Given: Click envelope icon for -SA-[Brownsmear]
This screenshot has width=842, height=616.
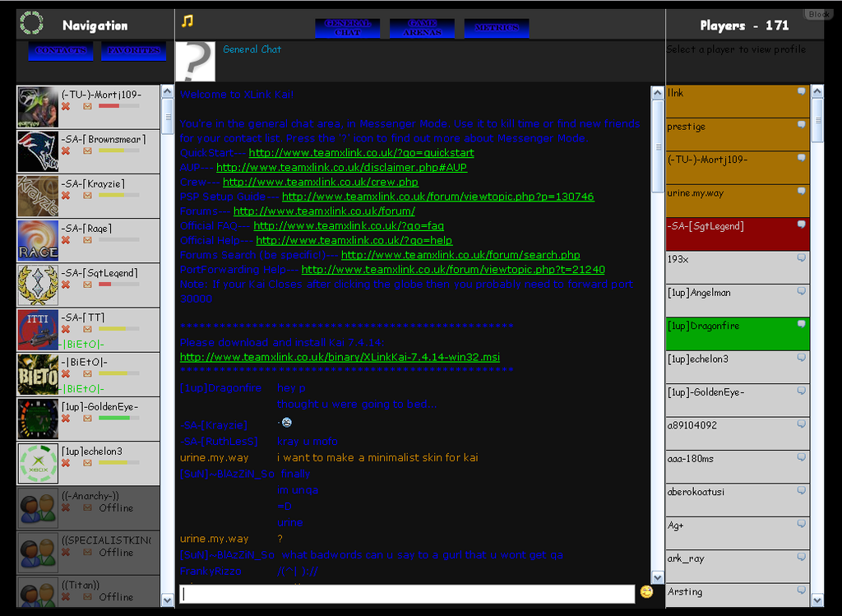Looking at the screenshot, I should [x=87, y=151].
